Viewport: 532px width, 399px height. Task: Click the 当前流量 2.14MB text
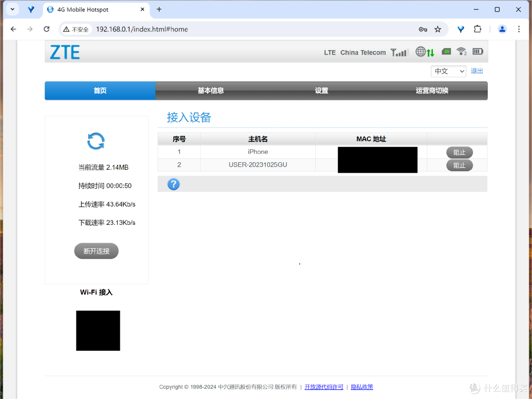pos(103,167)
